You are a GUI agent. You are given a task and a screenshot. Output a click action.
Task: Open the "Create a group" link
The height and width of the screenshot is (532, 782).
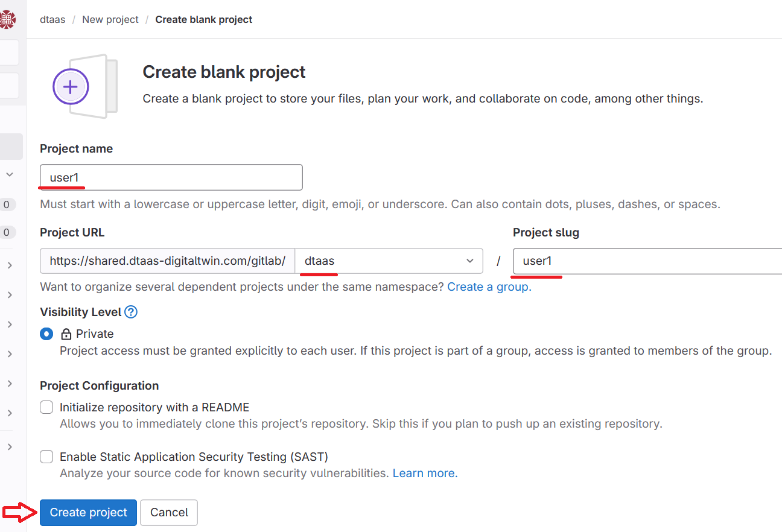(488, 287)
